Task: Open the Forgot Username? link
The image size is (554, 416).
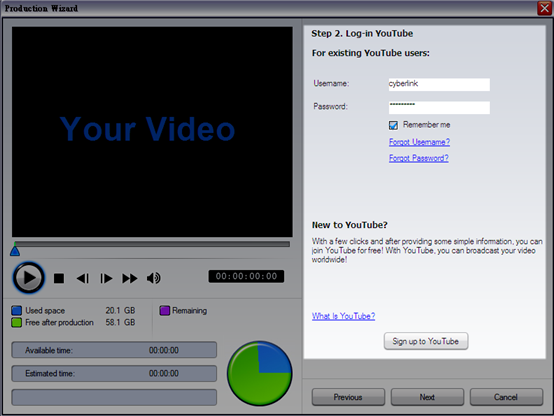Action: [419, 142]
